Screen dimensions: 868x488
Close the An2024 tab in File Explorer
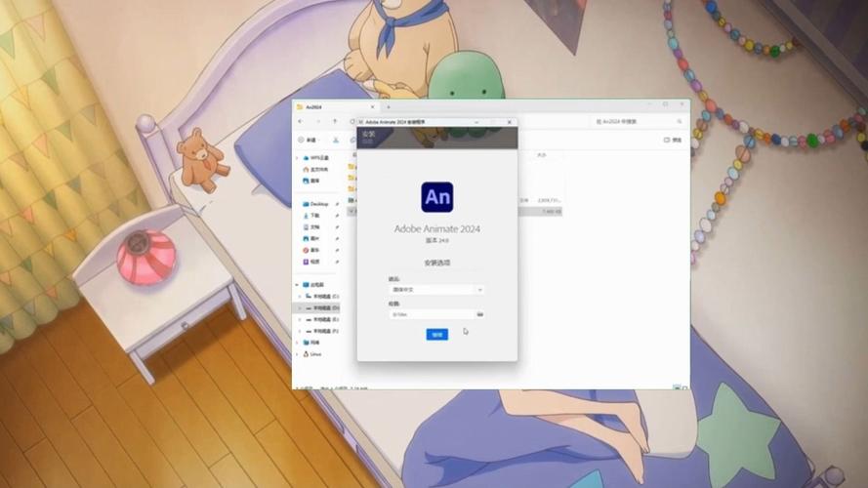coord(372,106)
